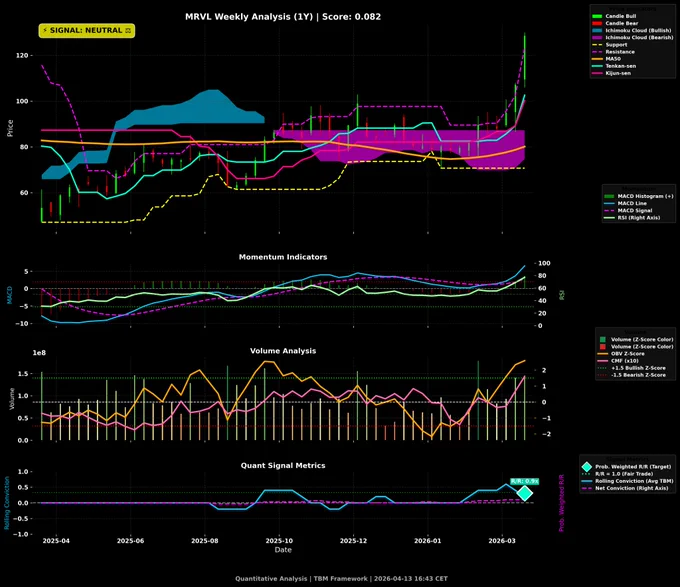Click the 2026-01 date tick label
Image resolution: width=680 pixels, height=587 pixels.
428,541
